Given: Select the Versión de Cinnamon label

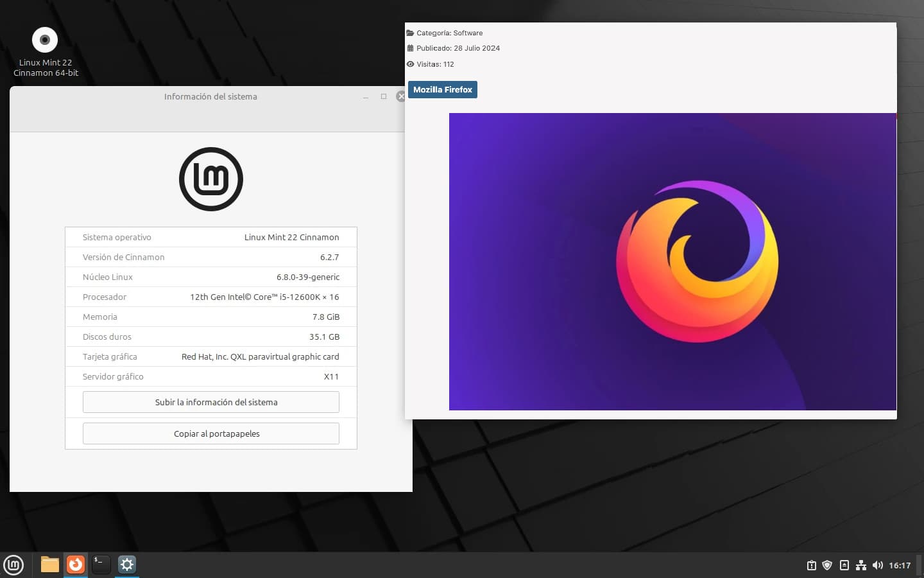Looking at the screenshot, I should click(123, 258).
